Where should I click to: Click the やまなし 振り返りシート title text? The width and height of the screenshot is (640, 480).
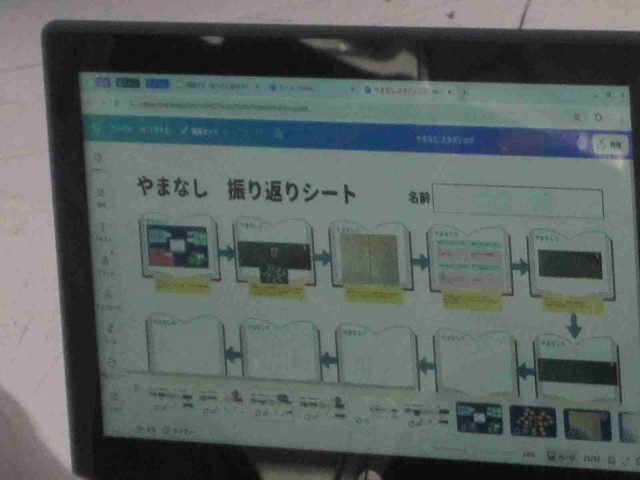(245, 191)
